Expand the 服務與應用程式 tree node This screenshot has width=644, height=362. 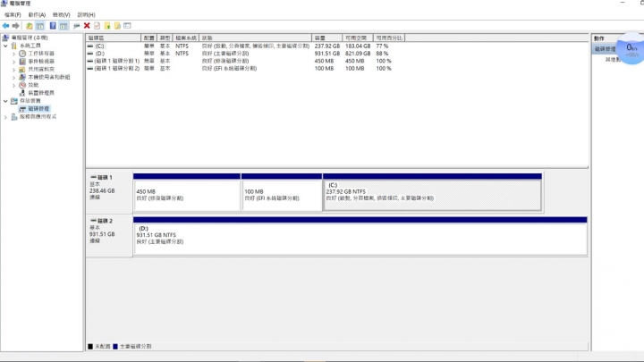(5, 116)
